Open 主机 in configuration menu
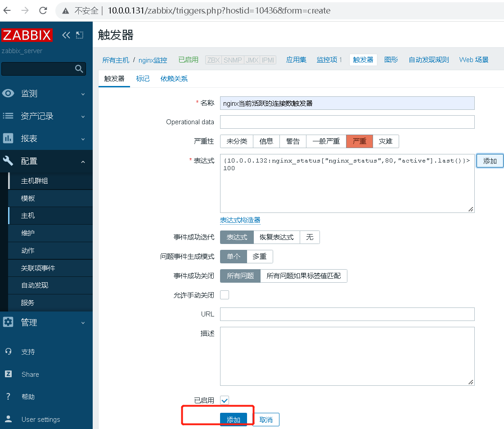 (50, 216)
